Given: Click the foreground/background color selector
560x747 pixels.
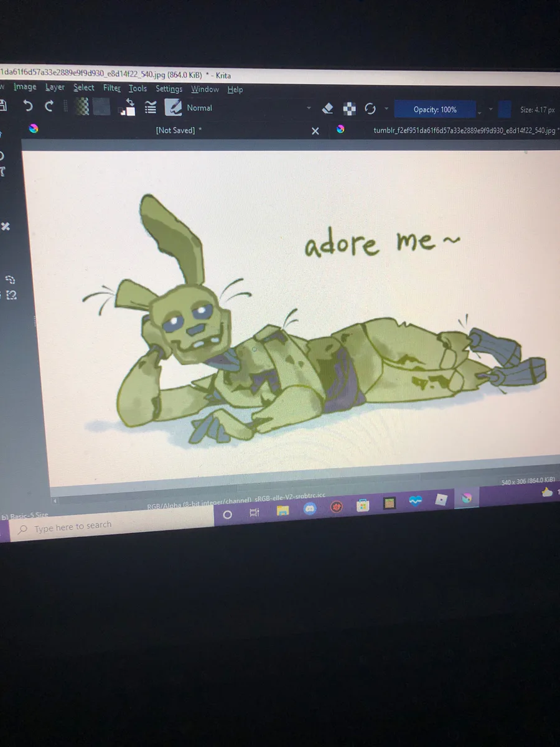Looking at the screenshot, I should point(129,107).
